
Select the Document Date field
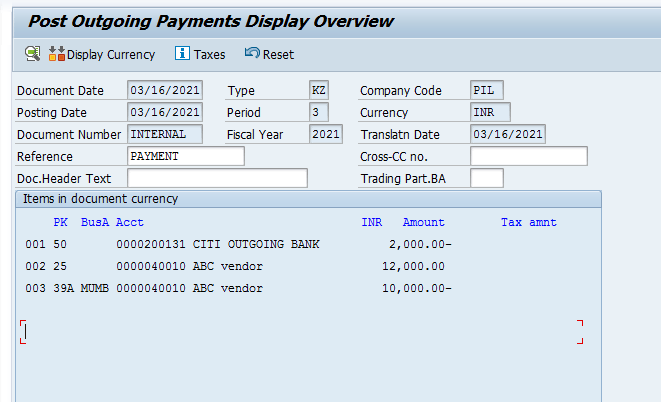click(165, 90)
